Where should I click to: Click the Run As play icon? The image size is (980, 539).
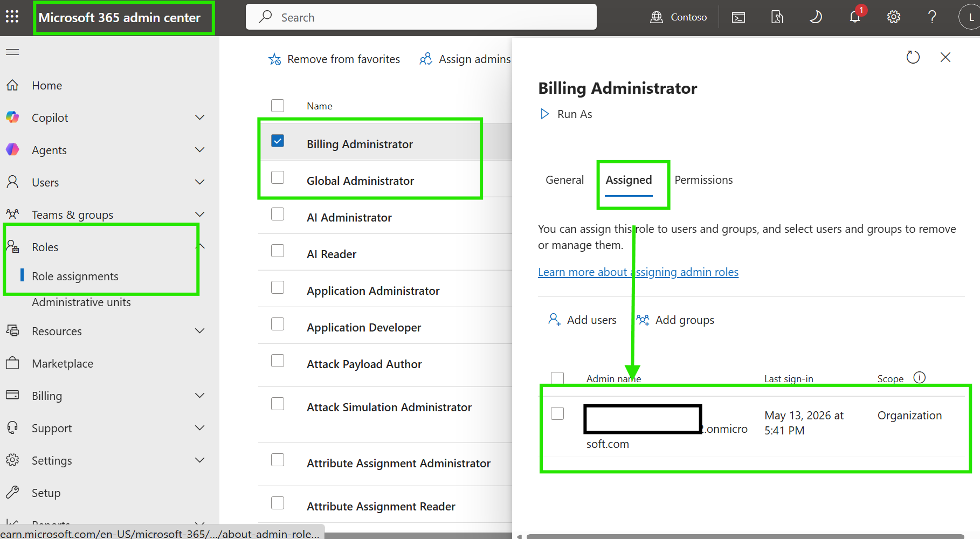point(545,114)
